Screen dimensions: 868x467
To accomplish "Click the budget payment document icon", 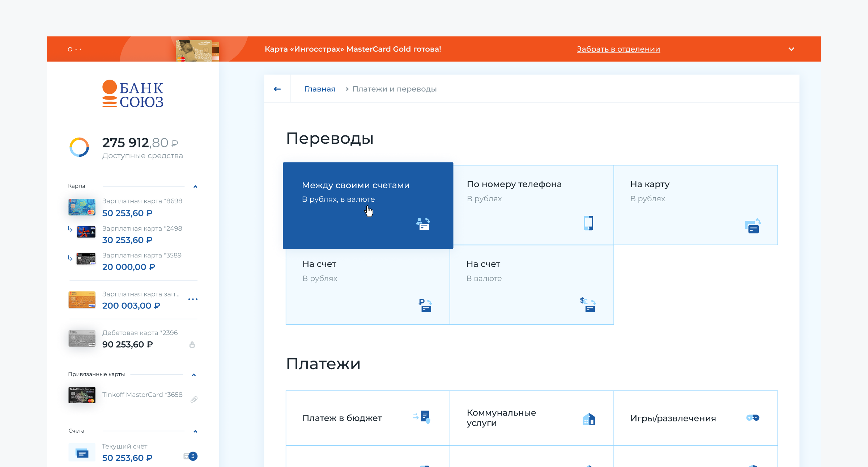I will pos(422,417).
